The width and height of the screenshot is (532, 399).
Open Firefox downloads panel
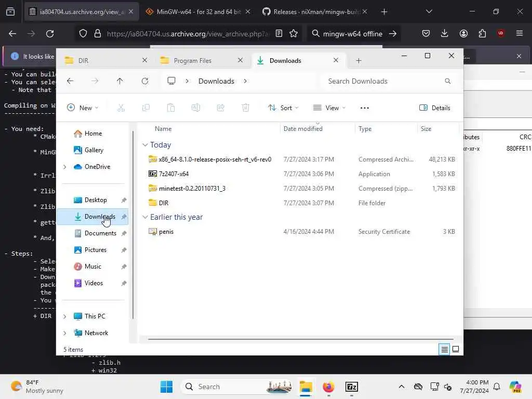tap(445, 33)
